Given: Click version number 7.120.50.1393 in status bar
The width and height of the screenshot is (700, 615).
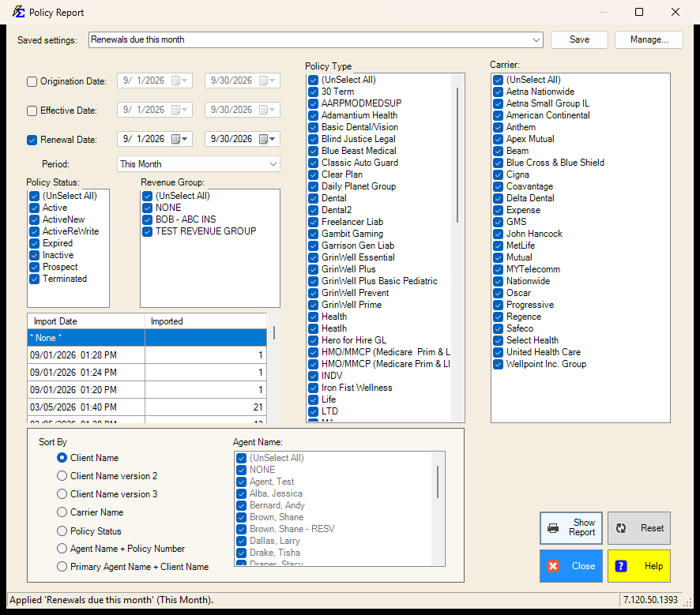Looking at the screenshot, I should pos(650,600).
